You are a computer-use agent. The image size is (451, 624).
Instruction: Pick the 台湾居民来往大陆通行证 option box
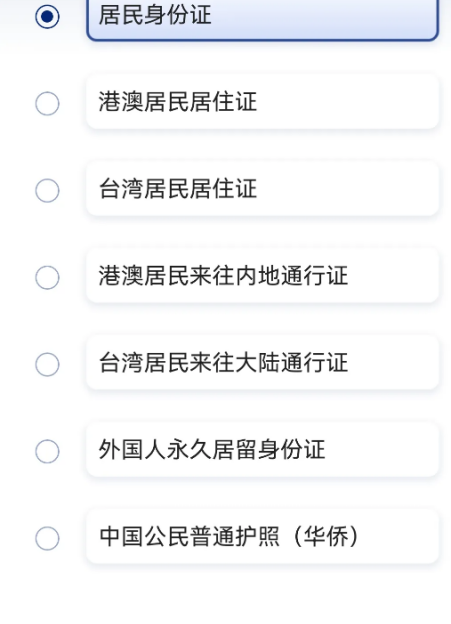[263, 363]
